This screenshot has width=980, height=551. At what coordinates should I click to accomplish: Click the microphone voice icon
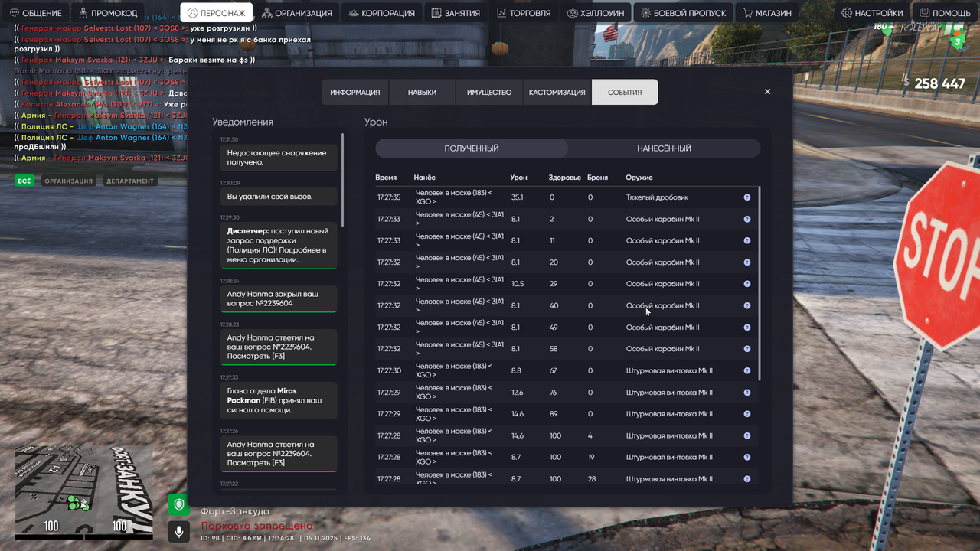(x=178, y=530)
